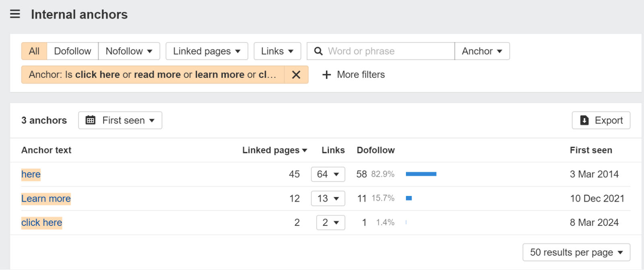Image resolution: width=644 pixels, height=270 pixels.
Task: Click the Learn more anchor link
Action: (x=45, y=198)
